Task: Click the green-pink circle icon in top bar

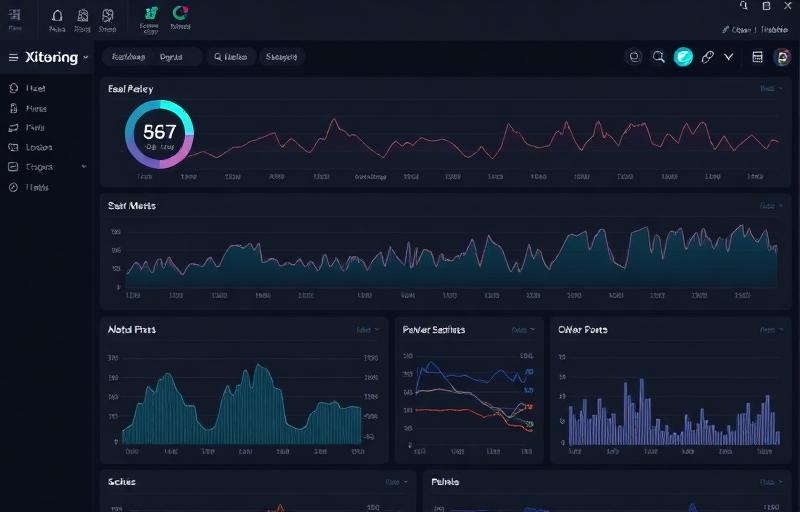Action: [x=180, y=12]
